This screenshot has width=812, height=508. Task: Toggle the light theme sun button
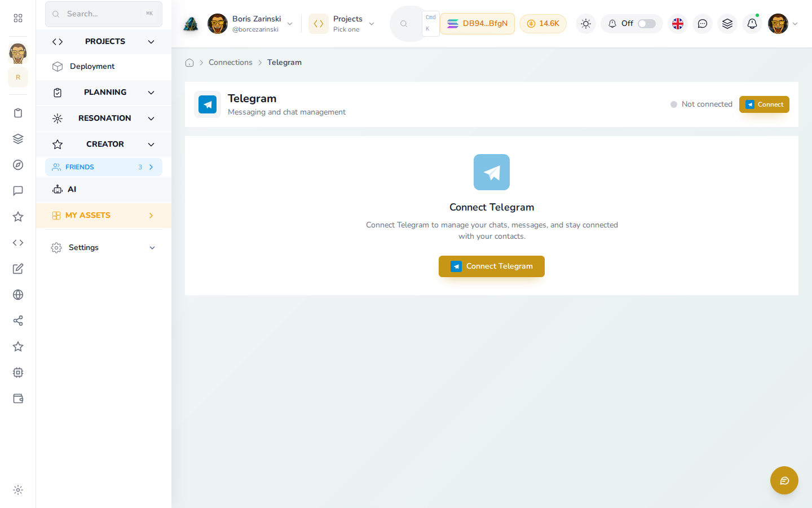point(586,24)
